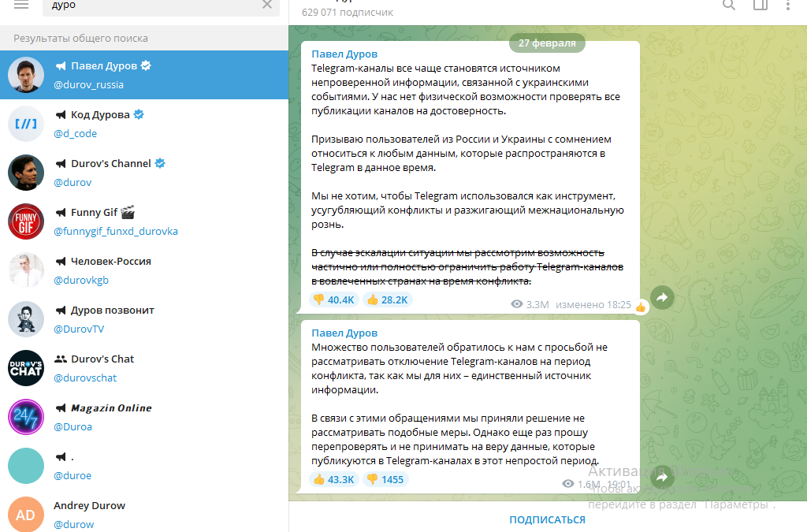
Task: Click the megaphone icon beside Funny Gif
Action: coord(61,213)
